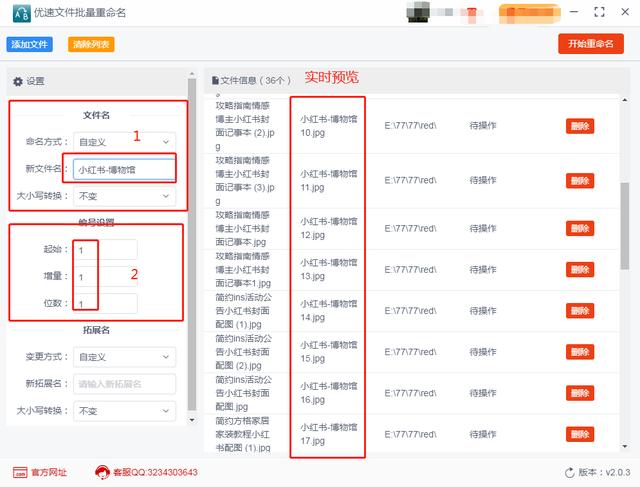The height and width of the screenshot is (487, 640).
Task: Close the application window
Action: click(x=625, y=12)
